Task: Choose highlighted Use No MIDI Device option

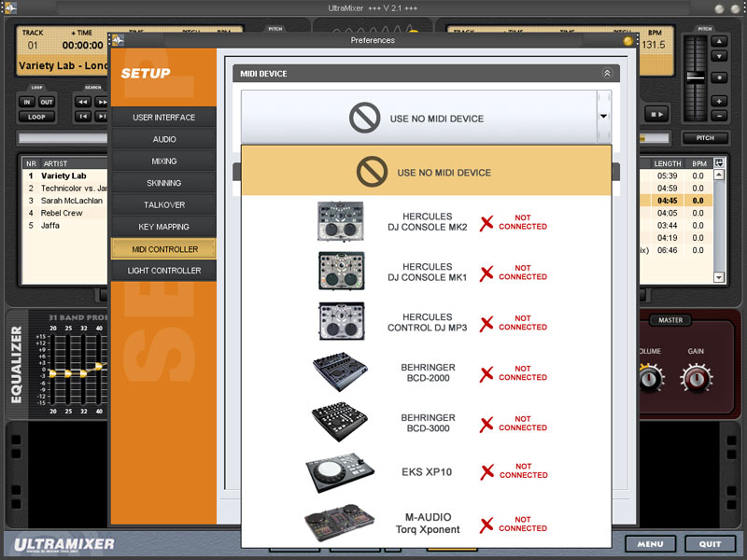Action: tap(427, 172)
